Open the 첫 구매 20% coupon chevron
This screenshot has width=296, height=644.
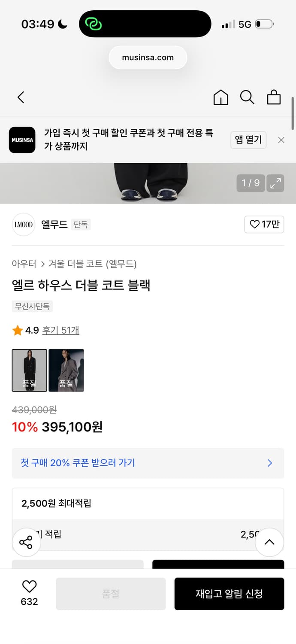tap(269, 463)
